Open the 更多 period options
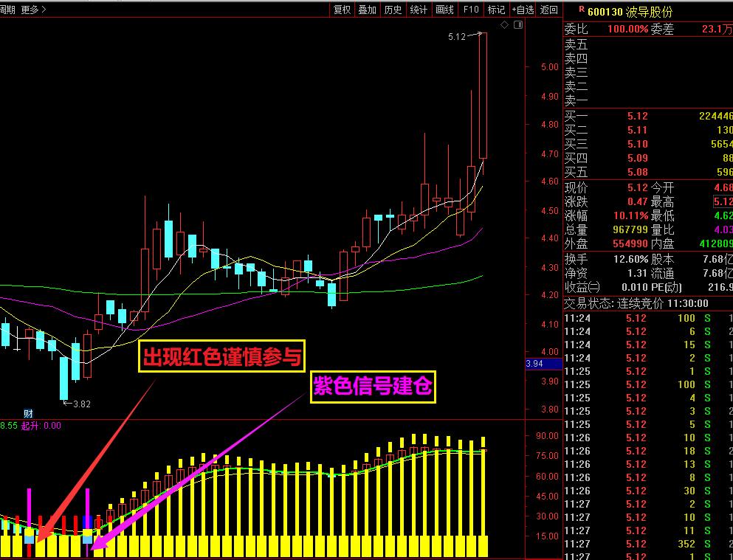This screenshot has width=733, height=560. (32, 10)
